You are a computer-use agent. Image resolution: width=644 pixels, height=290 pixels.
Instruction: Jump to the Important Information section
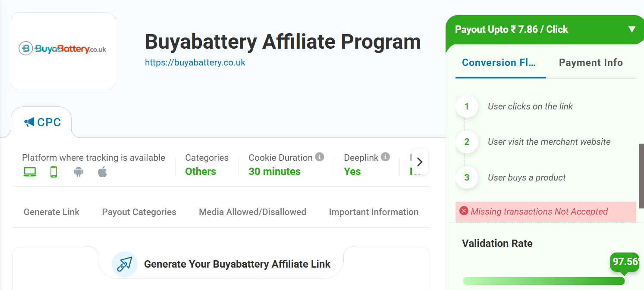[374, 212]
